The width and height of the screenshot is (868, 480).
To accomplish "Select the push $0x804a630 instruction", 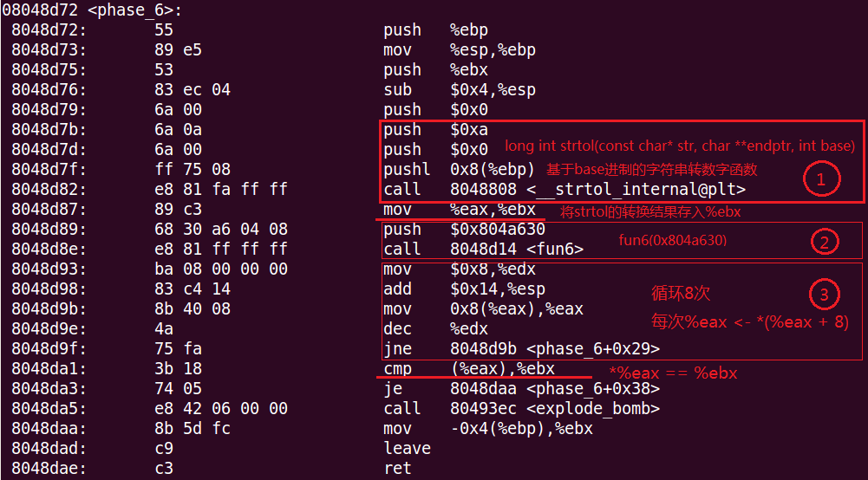I will point(464,229).
